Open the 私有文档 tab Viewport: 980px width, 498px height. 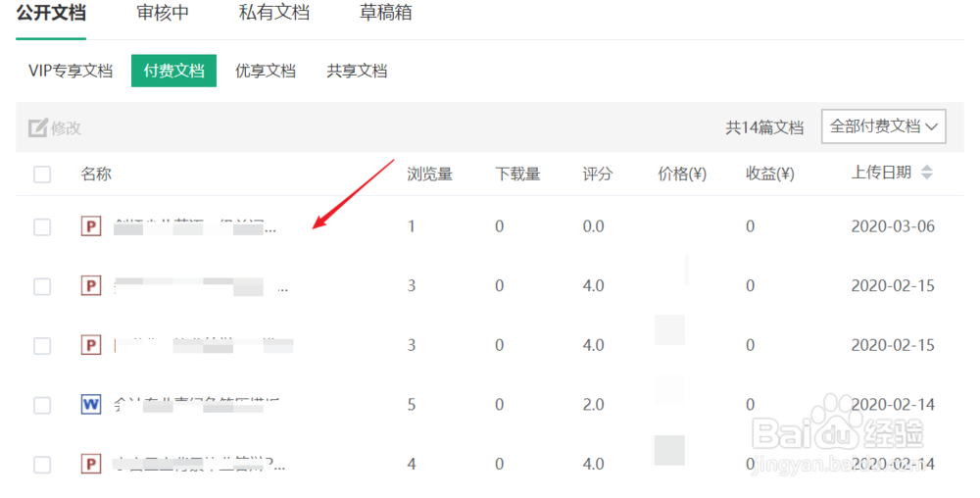[273, 13]
